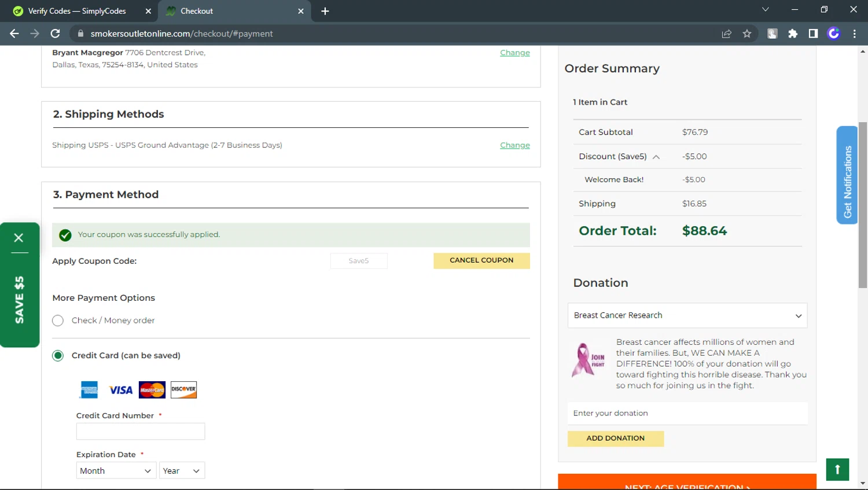
Task: Open a new browser tab
Action: coord(325,11)
